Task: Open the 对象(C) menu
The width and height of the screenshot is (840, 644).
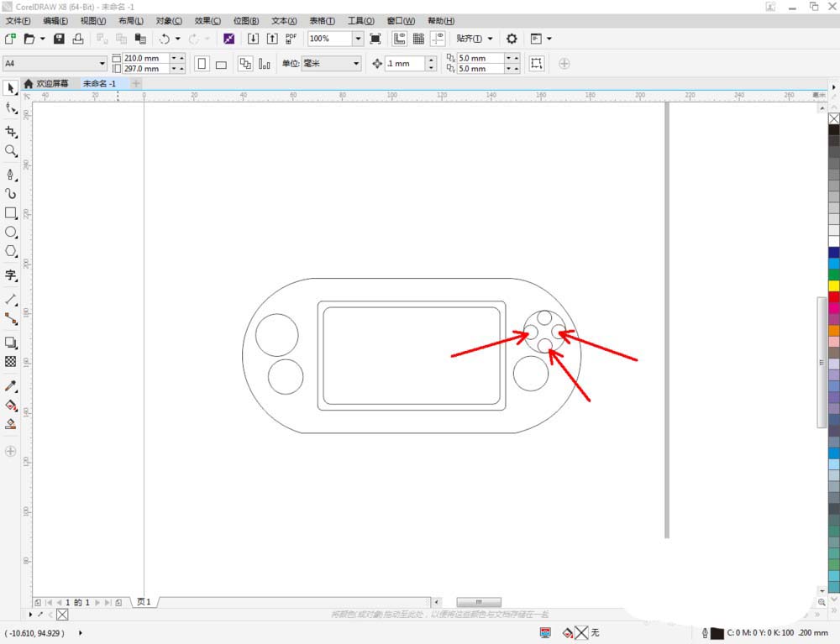Action: pyautogui.click(x=169, y=21)
